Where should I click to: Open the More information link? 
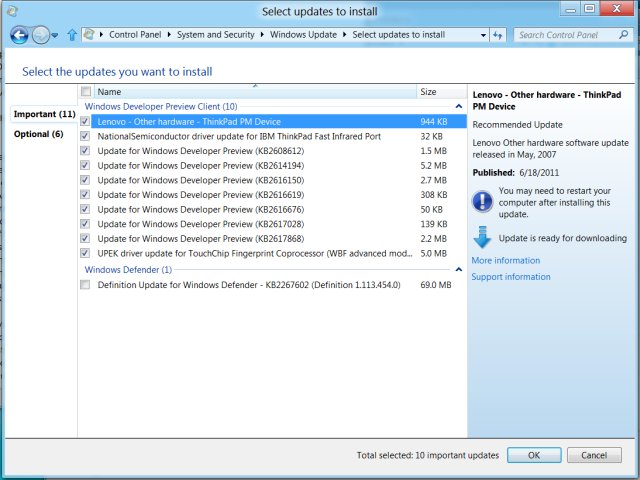[506, 260]
